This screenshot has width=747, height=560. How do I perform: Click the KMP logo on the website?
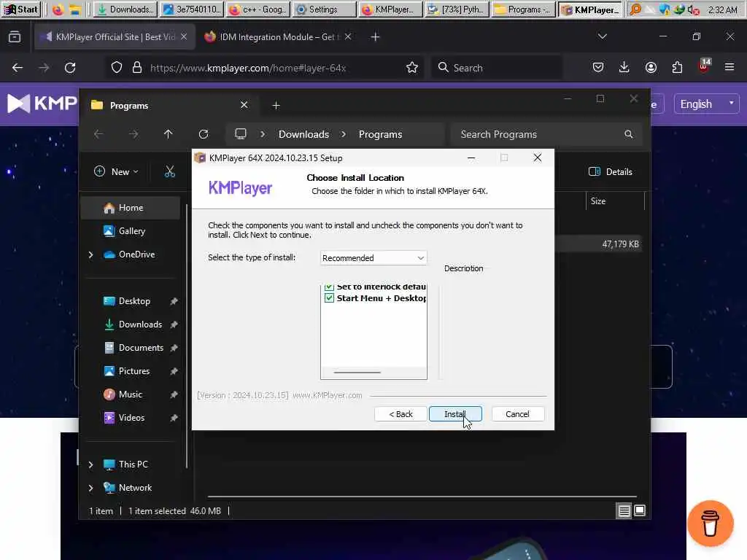pyautogui.click(x=42, y=104)
